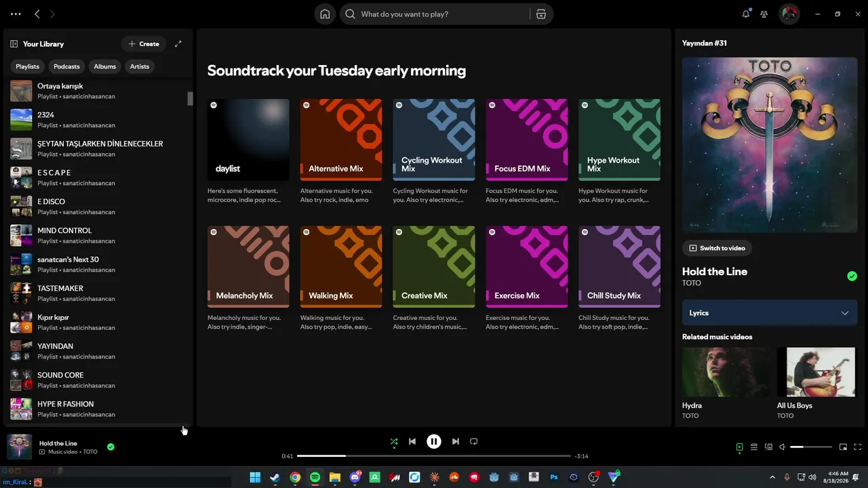The image size is (868, 488).
Task: Toggle repeat mode
Action: pyautogui.click(x=474, y=442)
